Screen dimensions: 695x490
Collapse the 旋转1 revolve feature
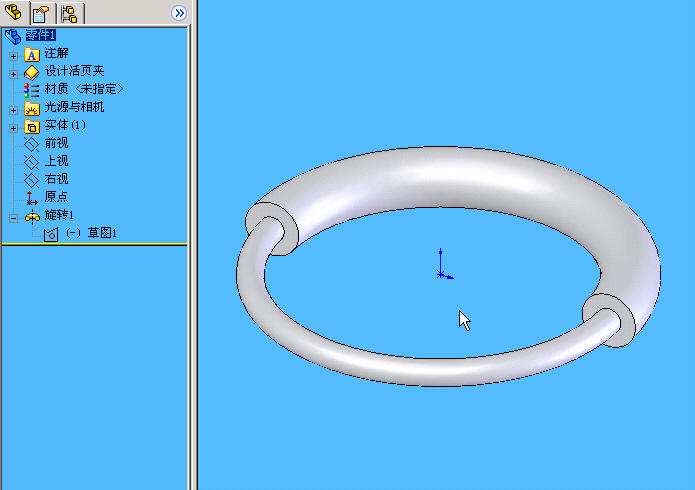pyautogui.click(x=13, y=218)
